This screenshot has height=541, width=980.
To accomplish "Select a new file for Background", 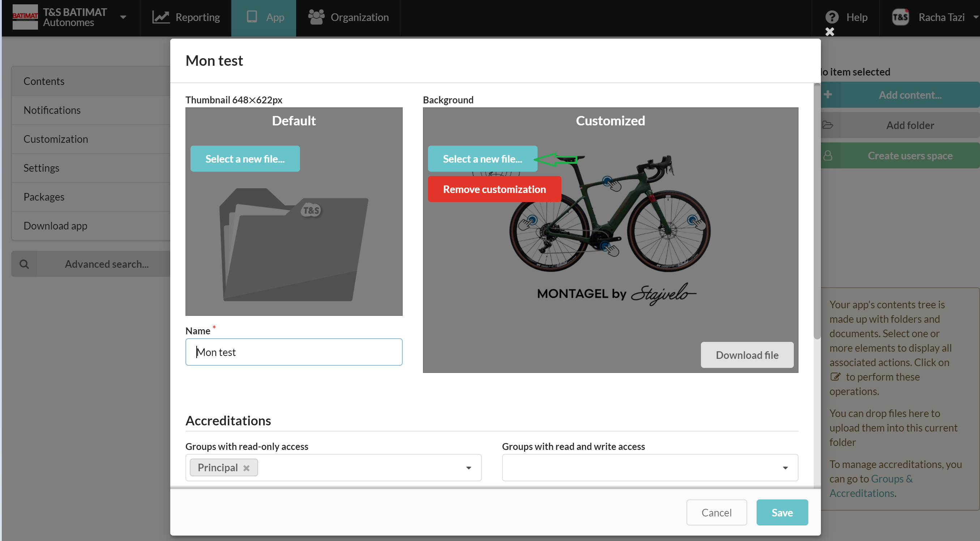I will pos(482,159).
